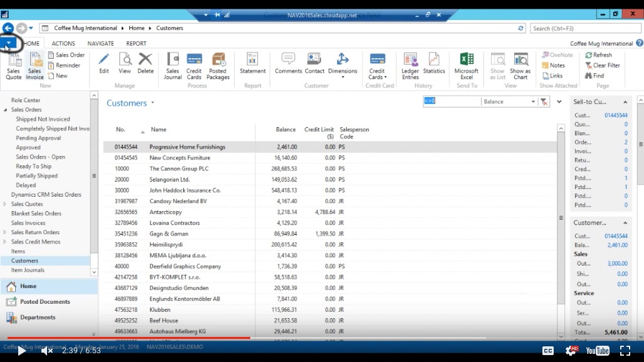
Task: Click customer number link 01445544 in Sell-to factbox
Action: [616, 115]
